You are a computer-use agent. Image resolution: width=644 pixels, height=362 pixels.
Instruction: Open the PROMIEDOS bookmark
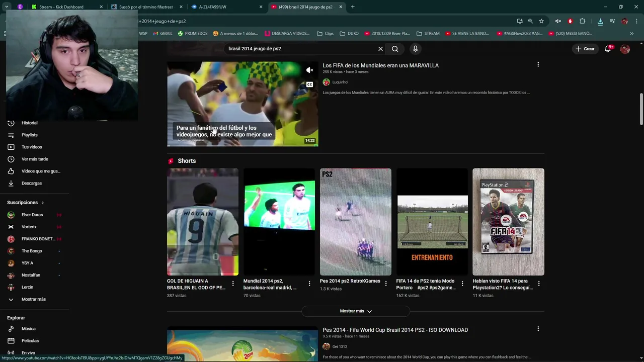(192, 34)
